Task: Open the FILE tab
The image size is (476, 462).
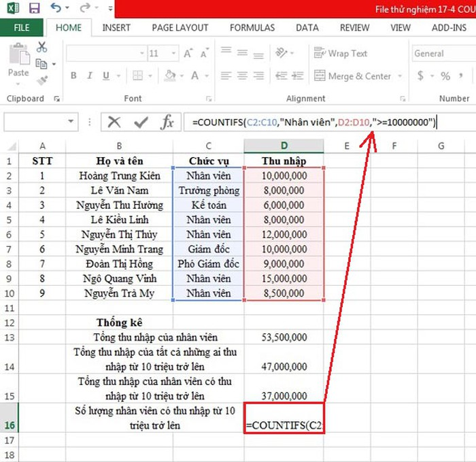Action: pos(22,28)
